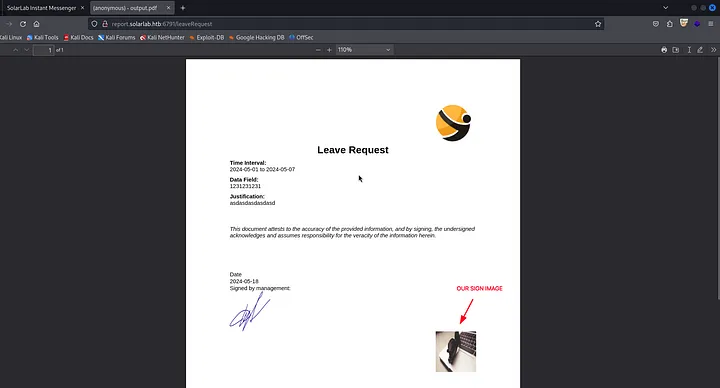720x388 pixels.
Task: Open OffSec bookmark
Action: click(301, 38)
